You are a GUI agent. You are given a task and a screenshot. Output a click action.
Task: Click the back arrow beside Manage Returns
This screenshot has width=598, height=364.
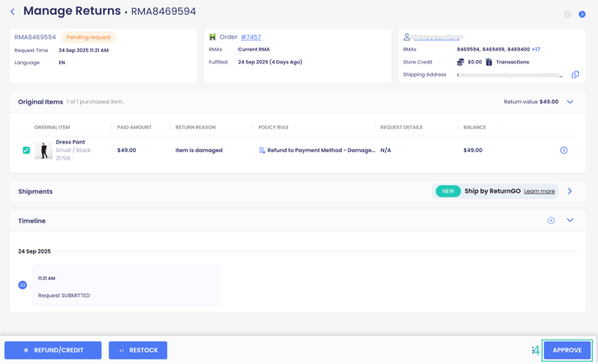[x=12, y=11]
